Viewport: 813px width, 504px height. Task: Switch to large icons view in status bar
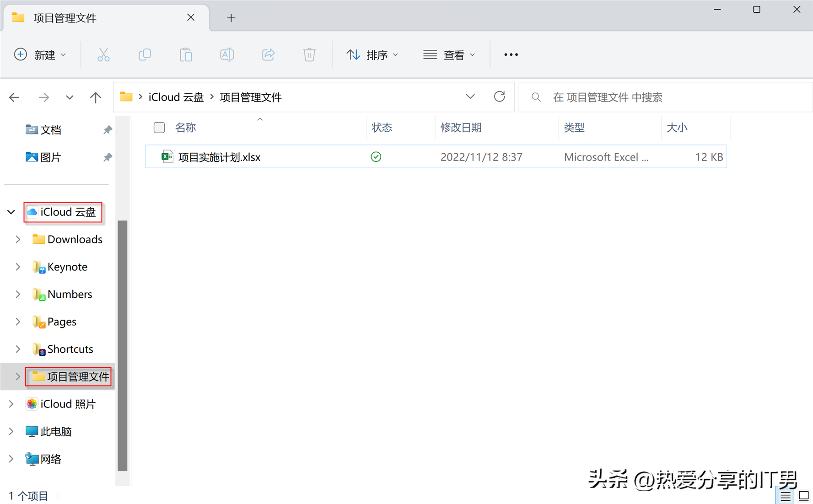(804, 496)
